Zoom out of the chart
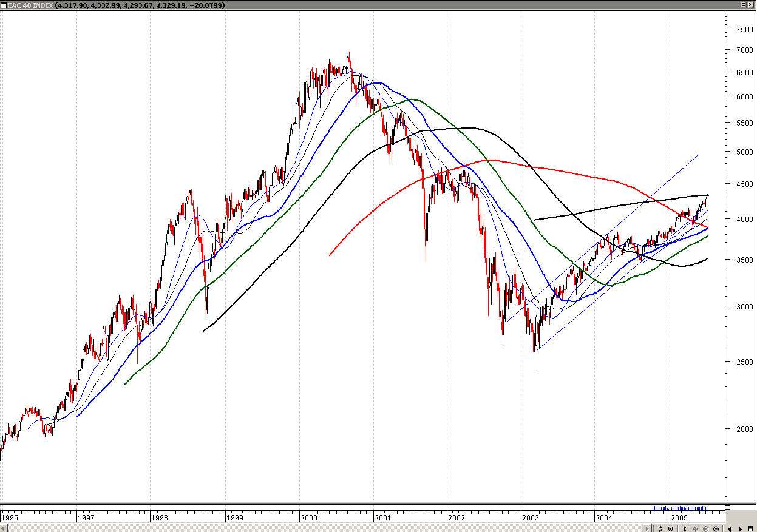The width and height of the screenshot is (757, 532). coord(706,528)
